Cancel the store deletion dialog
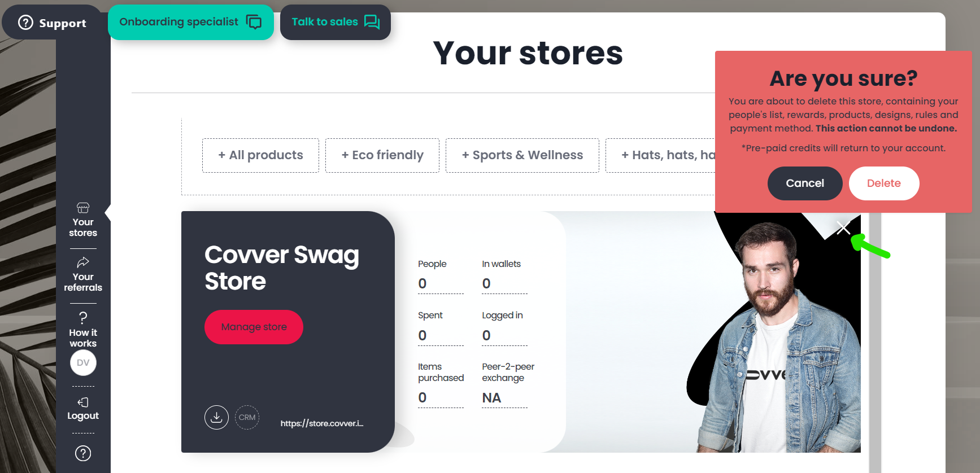The height and width of the screenshot is (473, 980). (x=805, y=183)
